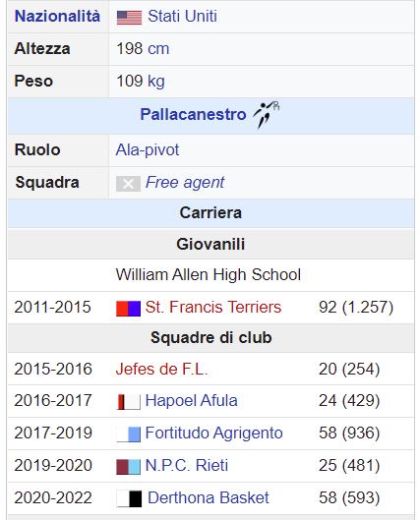Open the Free agent link
420x520 pixels.
pyautogui.click(x=185, y=183)
